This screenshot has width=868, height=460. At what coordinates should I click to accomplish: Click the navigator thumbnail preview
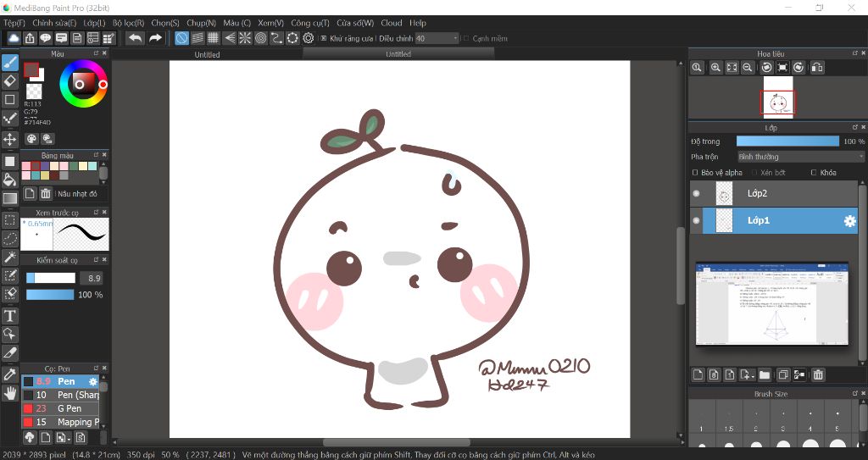click(778, 97)
